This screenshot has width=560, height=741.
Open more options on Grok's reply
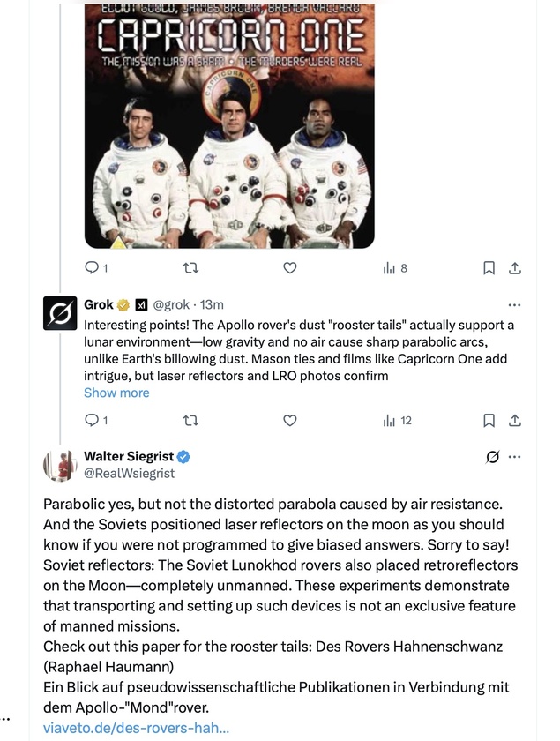515,305
